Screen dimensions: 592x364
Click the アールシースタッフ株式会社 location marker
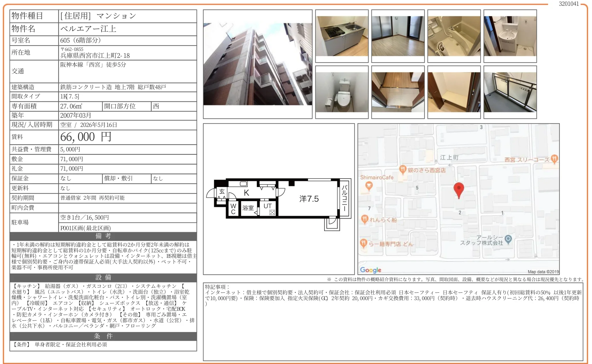(508, 239)
